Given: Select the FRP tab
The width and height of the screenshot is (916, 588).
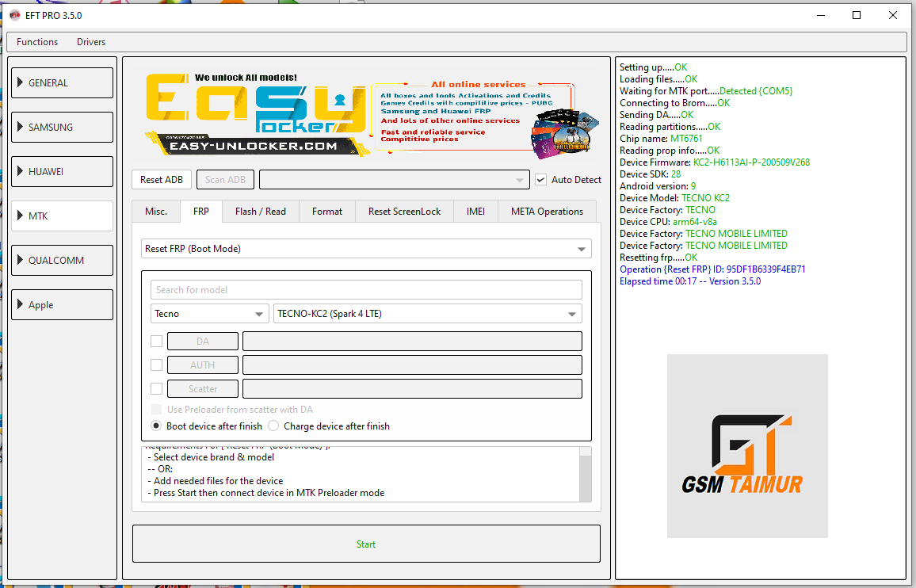Looking at the screenshot, I should [x=201, y=212].
